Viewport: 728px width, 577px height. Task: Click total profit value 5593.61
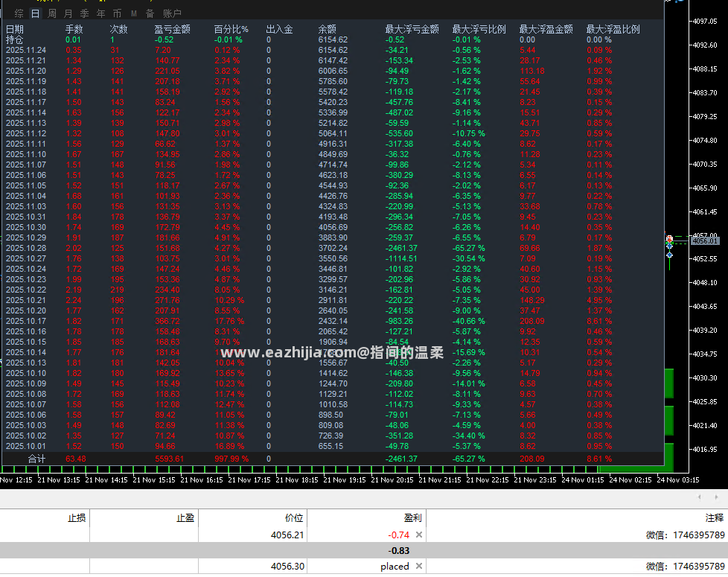coord(170,459)
